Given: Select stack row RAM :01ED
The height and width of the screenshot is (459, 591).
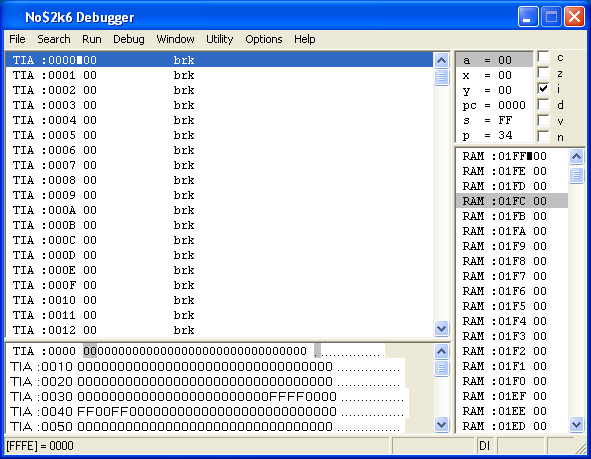Looking at the screenshot, I should pos(512,426).
